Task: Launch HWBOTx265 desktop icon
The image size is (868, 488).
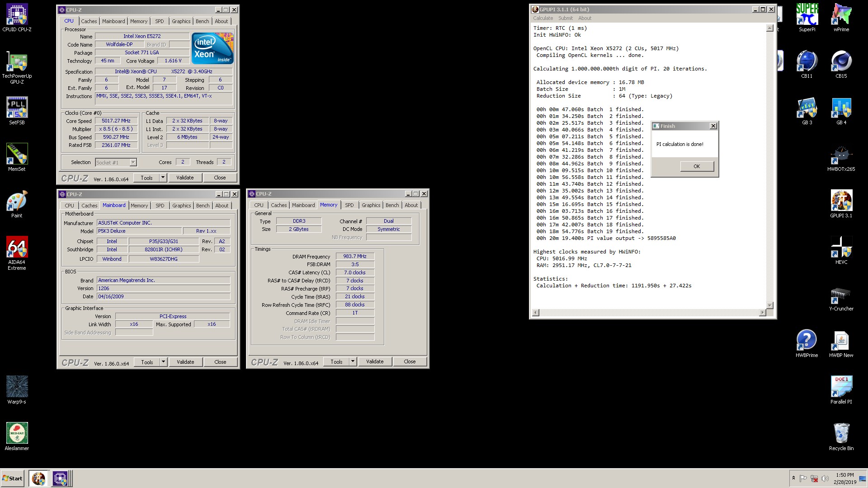Action: click(841, 158)
